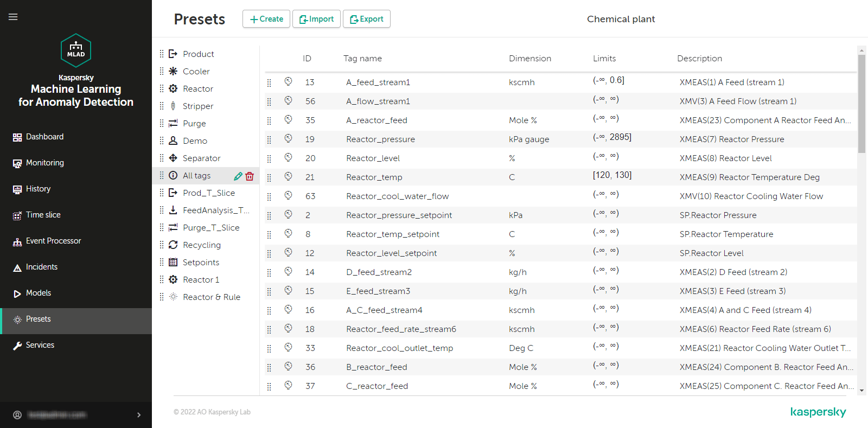Click the Product preset icon

[x=173, y=54]
